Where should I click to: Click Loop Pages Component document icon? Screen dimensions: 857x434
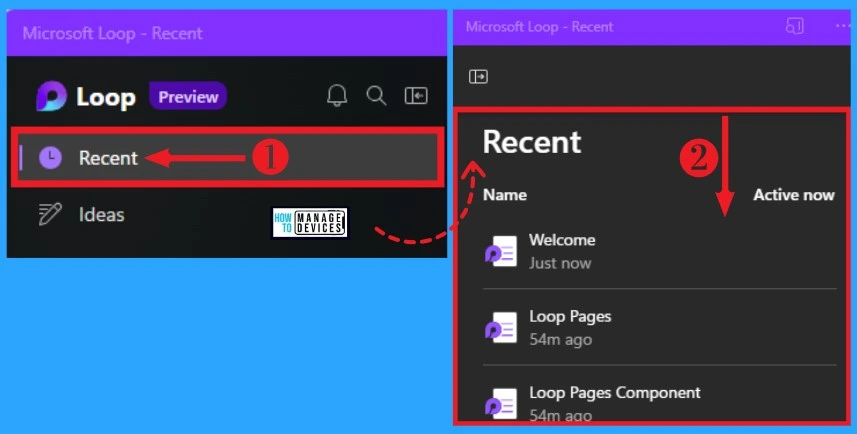pyautogui.click(x=501, y=403)
